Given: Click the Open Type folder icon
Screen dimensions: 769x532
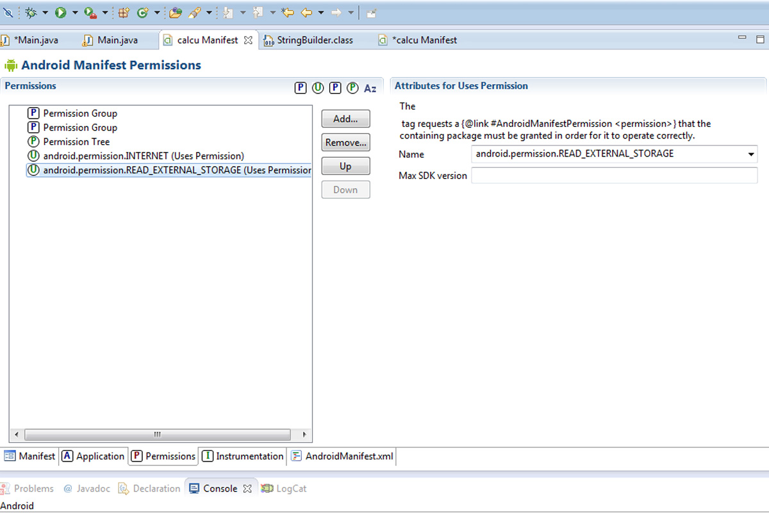Looking at the screenshot, I should pyautogui.click(x=175, y=12).
